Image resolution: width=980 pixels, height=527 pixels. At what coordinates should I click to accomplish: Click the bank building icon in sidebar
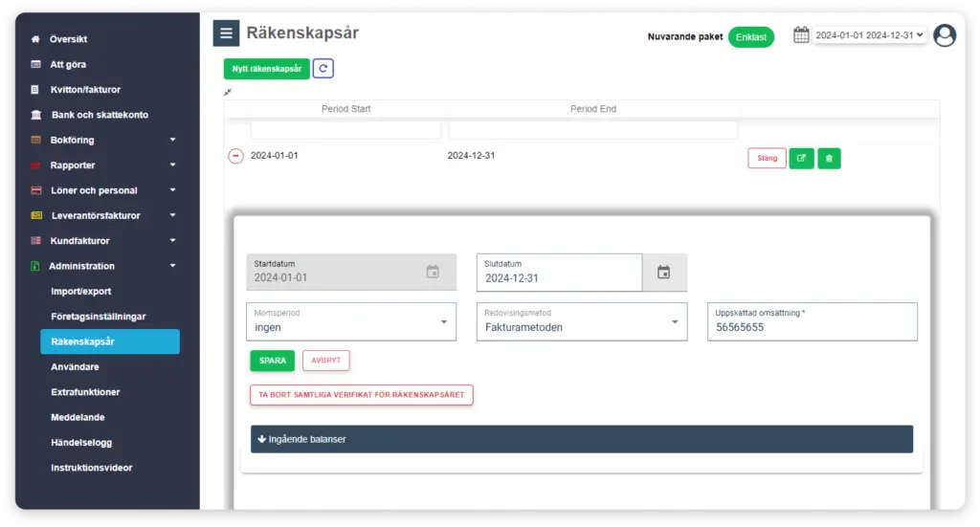click(36, 115)
